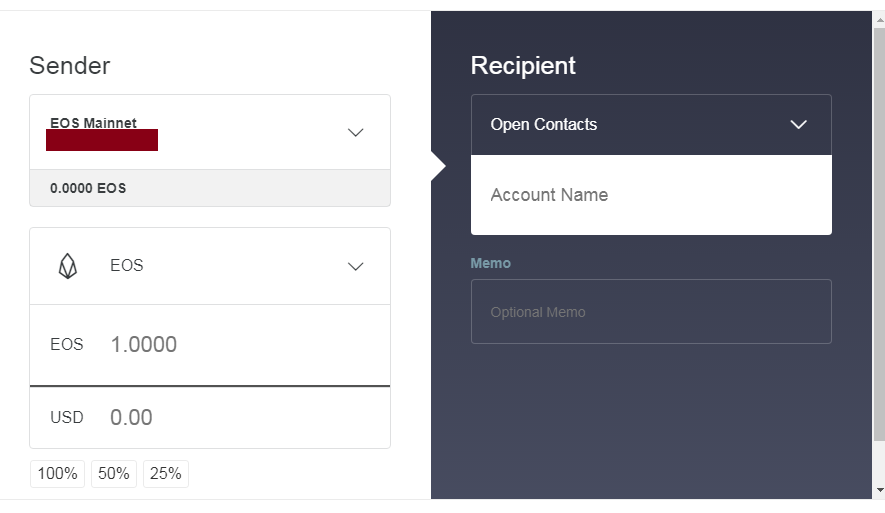Image resolution: width=885 pixels, height=513 pixels.
Task: Click the chevron next to EOS token
Action: (355, 266)
